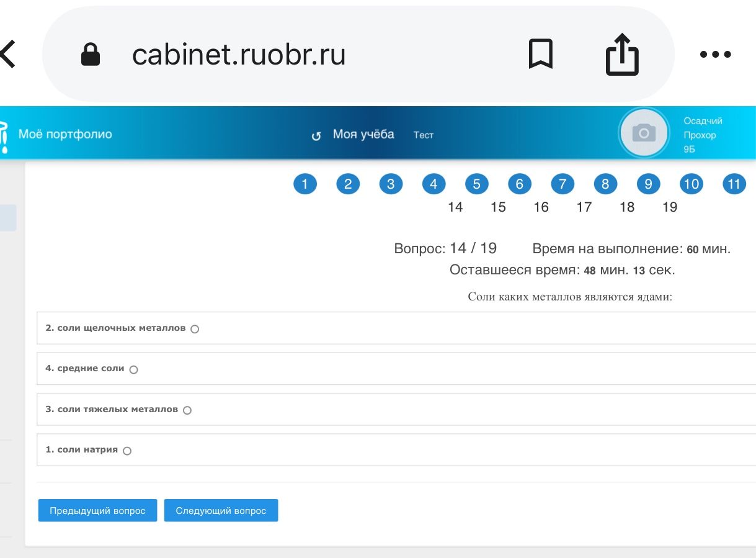Open the share sheet icon
756x558 pixels.
(x=621, y=54)
